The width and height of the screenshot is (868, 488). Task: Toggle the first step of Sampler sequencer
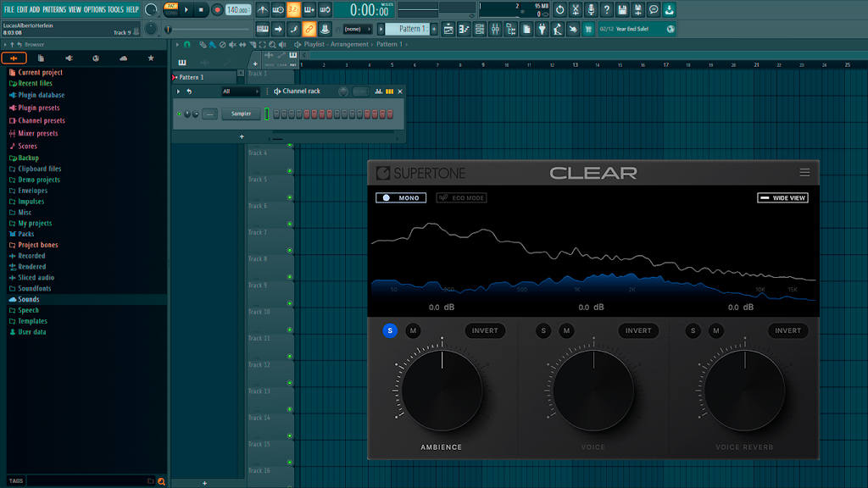pyautogui.click(x=276, y=114)
